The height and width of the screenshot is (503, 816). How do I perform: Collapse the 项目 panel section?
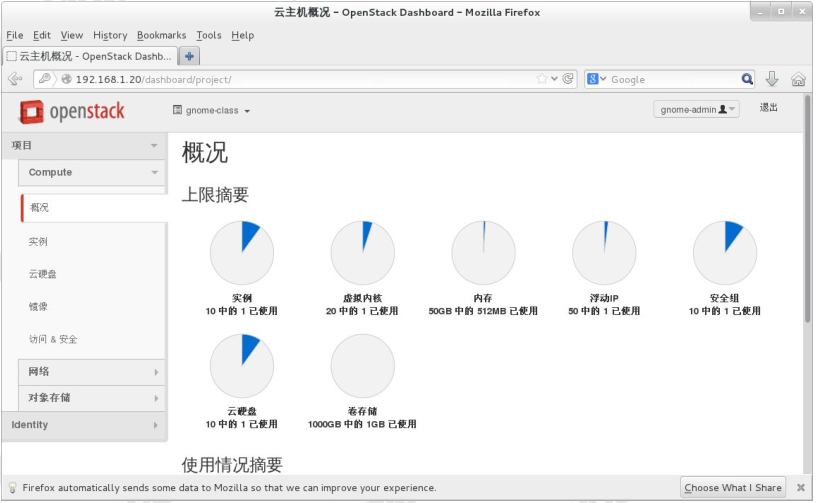pos(84,146)
